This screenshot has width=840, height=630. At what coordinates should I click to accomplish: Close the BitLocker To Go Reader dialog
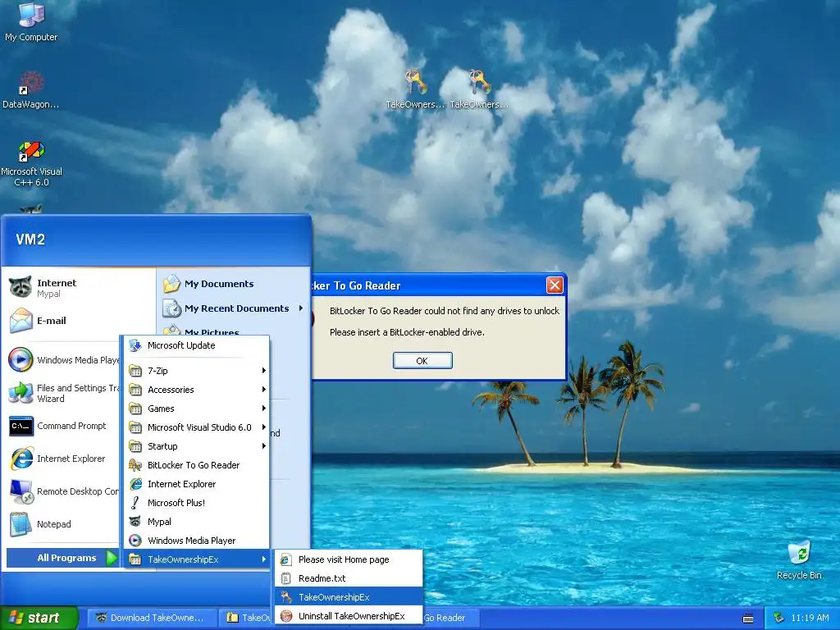(x=555, y=285)
